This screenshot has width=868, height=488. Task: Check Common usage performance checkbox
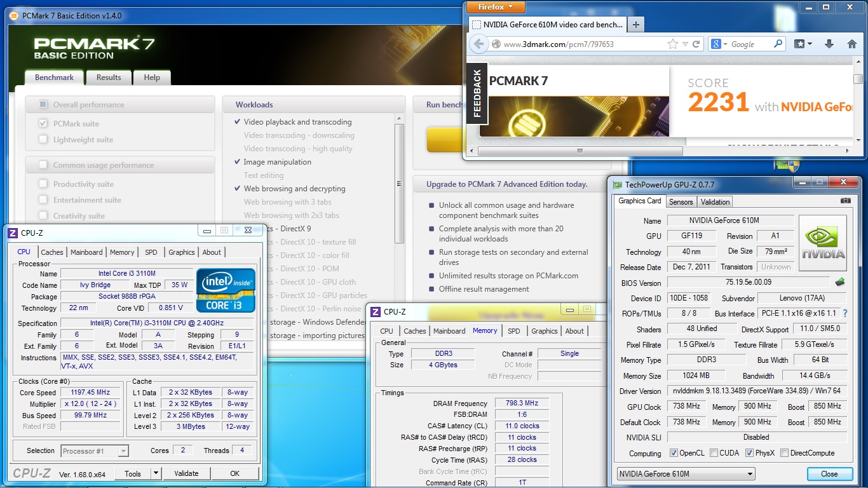43,165
